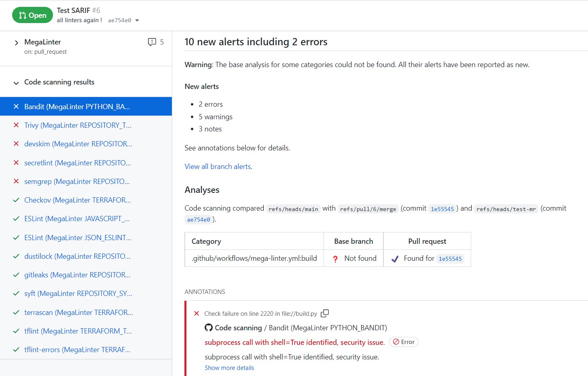Open the semgrep check results

pyautogui.click(x=77, y=182)
